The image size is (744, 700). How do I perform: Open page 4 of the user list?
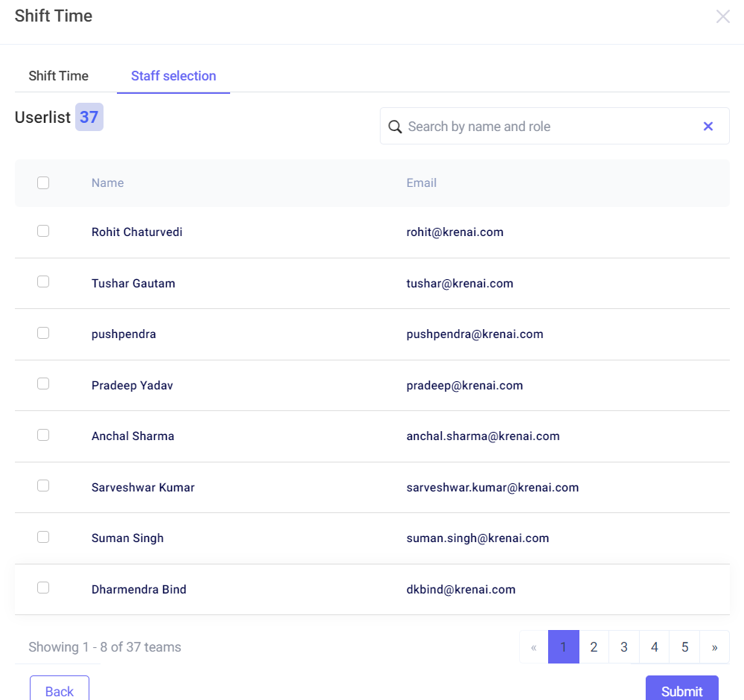(x=655, y=647)
